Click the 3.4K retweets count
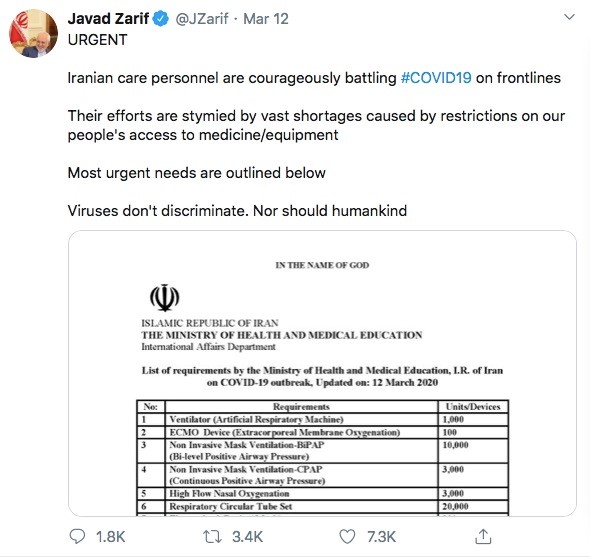The width and height of the screenshot is (590, 559). click(x=247, y=537)
